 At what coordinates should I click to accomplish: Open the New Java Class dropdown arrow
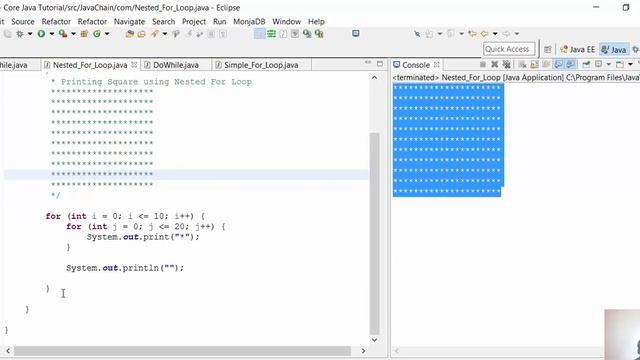107,34
